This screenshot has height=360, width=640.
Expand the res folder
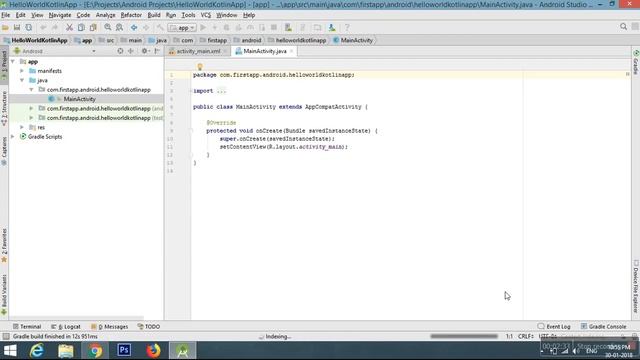click(22, 127)
